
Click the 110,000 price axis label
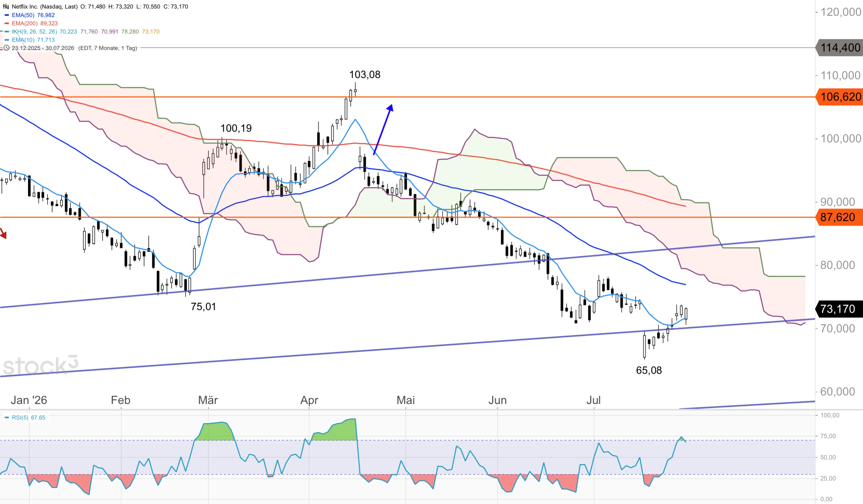[x=841, y=75]
